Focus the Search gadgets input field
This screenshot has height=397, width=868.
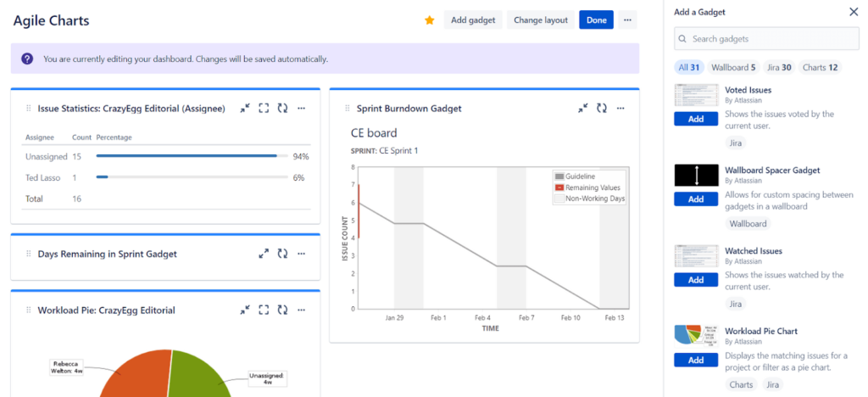coord(766,39)
